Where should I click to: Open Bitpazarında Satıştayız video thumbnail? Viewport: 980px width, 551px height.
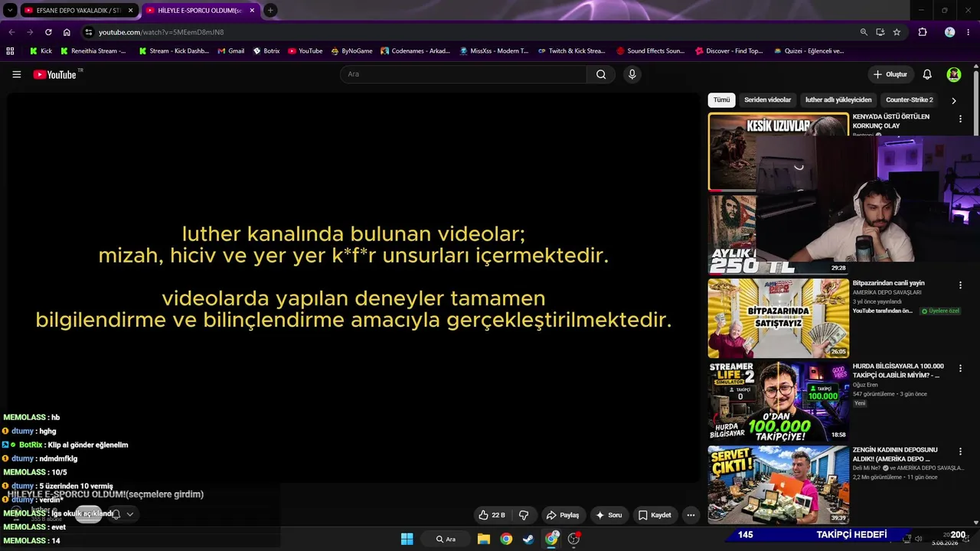(x=779, y=318)
